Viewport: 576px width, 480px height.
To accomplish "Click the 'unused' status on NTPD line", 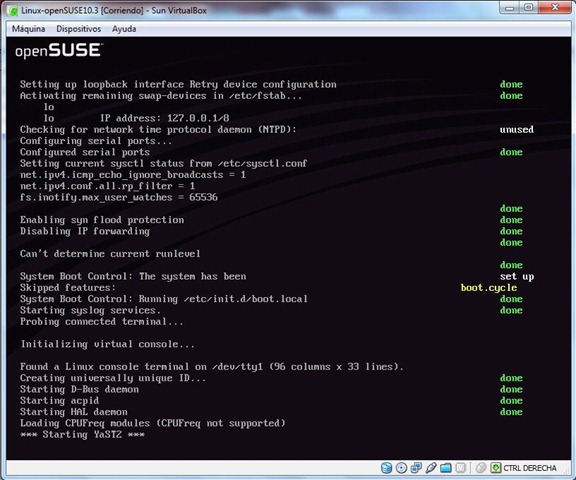I will [516, 129].
